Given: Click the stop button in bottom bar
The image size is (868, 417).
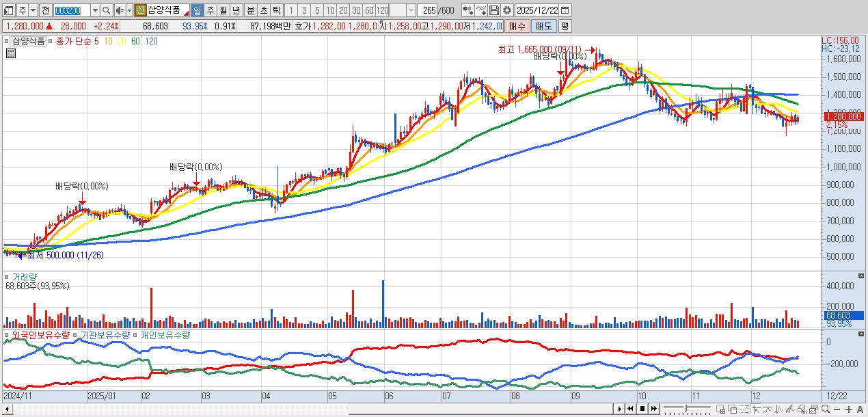Looking at the screenshot, I should [642, 409].
